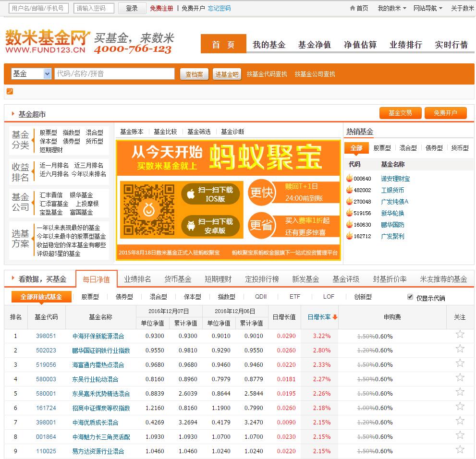Switch to the 基金评级 data tab
The width and height of the screenshot is (476, 459).
click(346, 279)
